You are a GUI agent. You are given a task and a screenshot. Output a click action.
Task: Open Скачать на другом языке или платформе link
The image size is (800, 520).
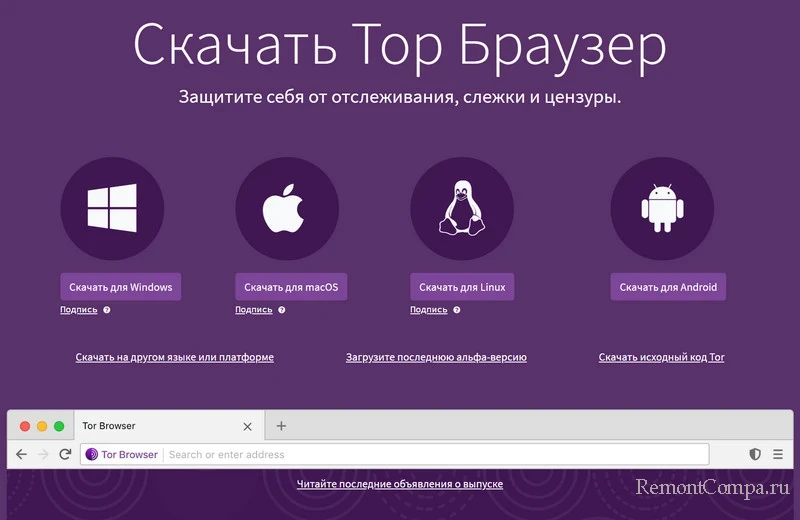(x=174, y=357)
